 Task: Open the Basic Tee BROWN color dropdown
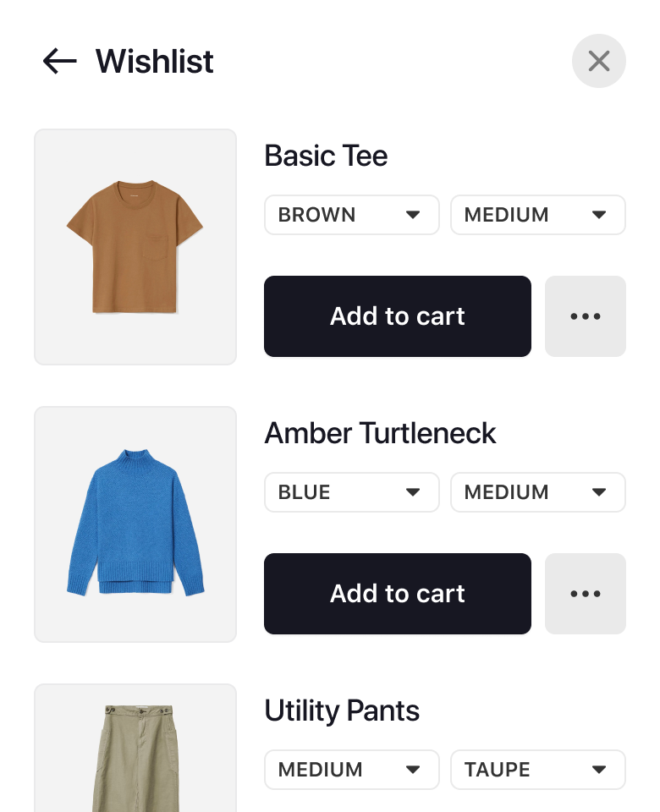click(351, 215)
